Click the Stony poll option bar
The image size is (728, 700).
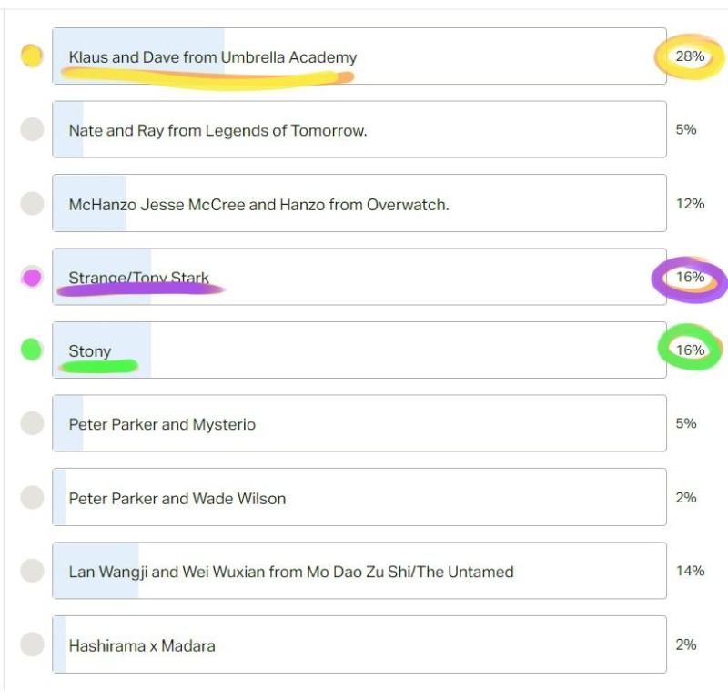[x=359, y=350]
